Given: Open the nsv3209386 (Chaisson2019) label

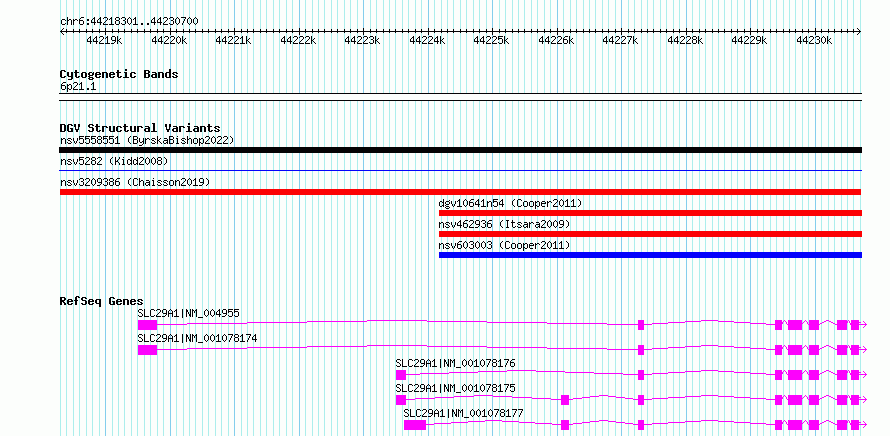Looking at the screenshot, I should (x=135, y=182).
